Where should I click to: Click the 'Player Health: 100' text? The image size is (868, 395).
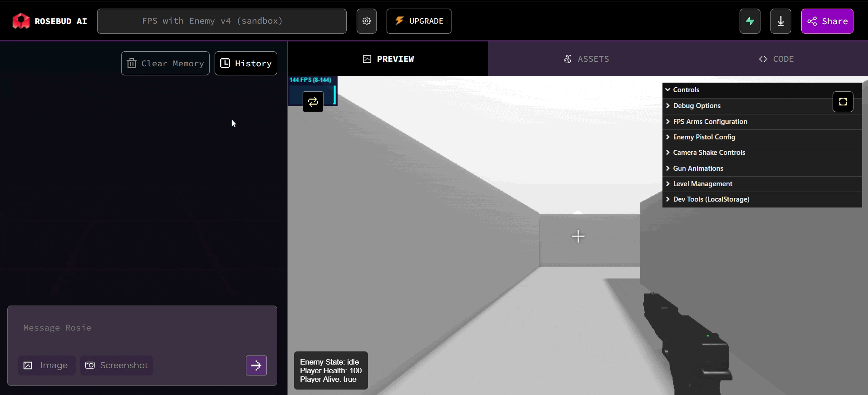click(x=331, y=370)
